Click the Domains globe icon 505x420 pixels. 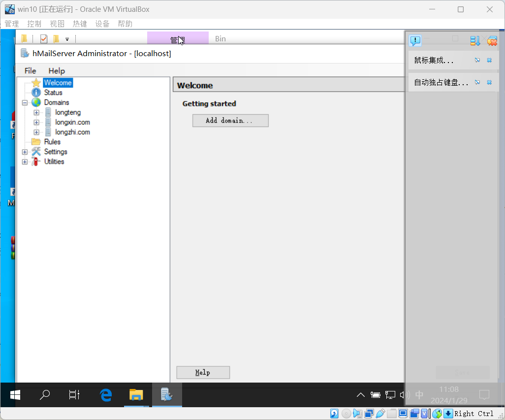pyautogui.click(x=36, y=102)
